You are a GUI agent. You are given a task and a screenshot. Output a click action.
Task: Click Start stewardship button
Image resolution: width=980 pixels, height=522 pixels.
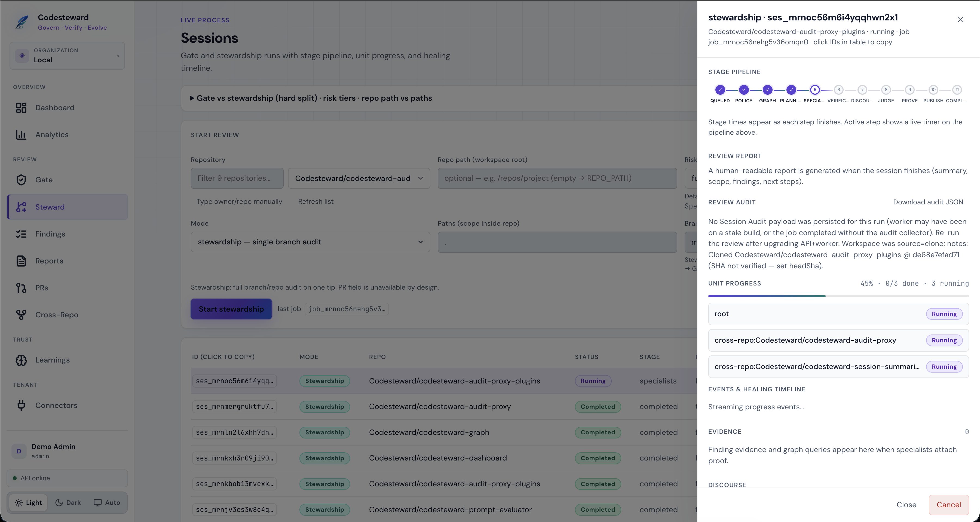pos(231,309)
